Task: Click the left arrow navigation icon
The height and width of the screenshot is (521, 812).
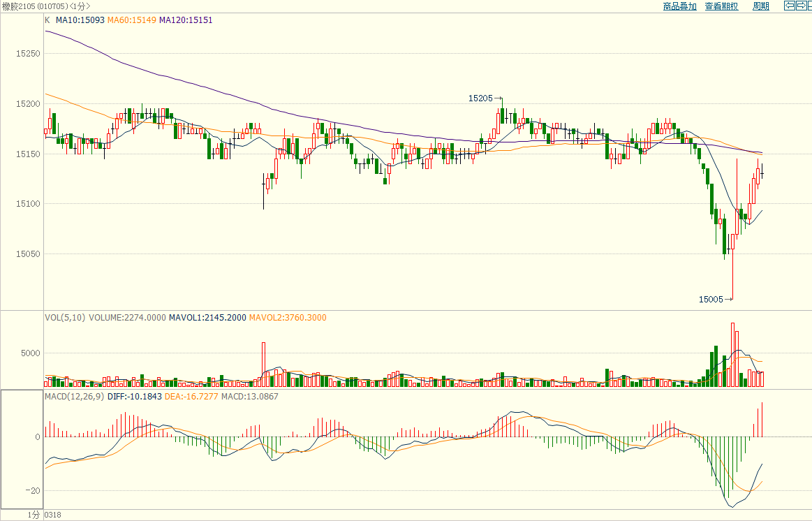Action: (x=789, y=6)
